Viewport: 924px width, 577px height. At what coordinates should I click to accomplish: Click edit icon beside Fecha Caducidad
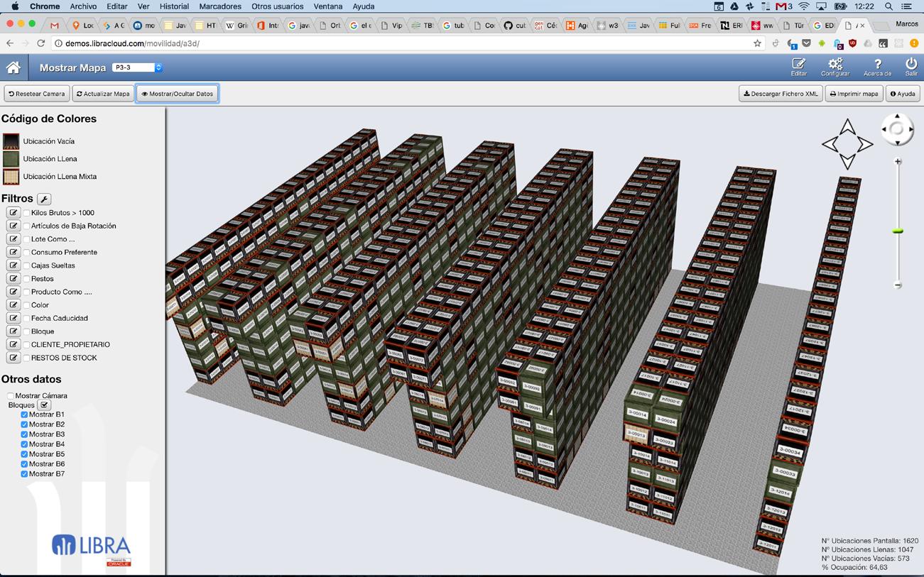[x=13, y=318]
